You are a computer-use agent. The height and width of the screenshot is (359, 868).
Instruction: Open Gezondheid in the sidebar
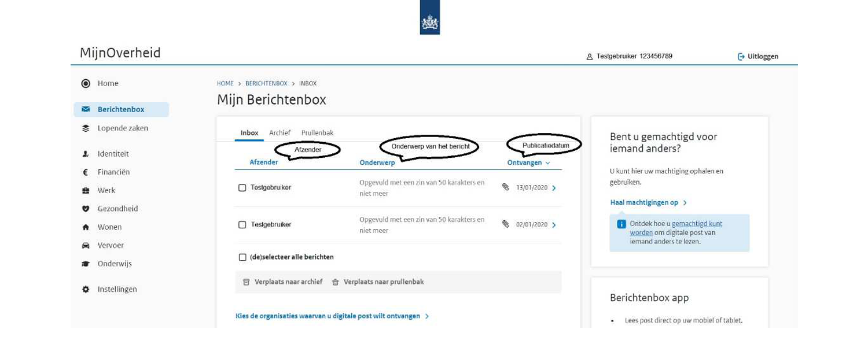117,209
